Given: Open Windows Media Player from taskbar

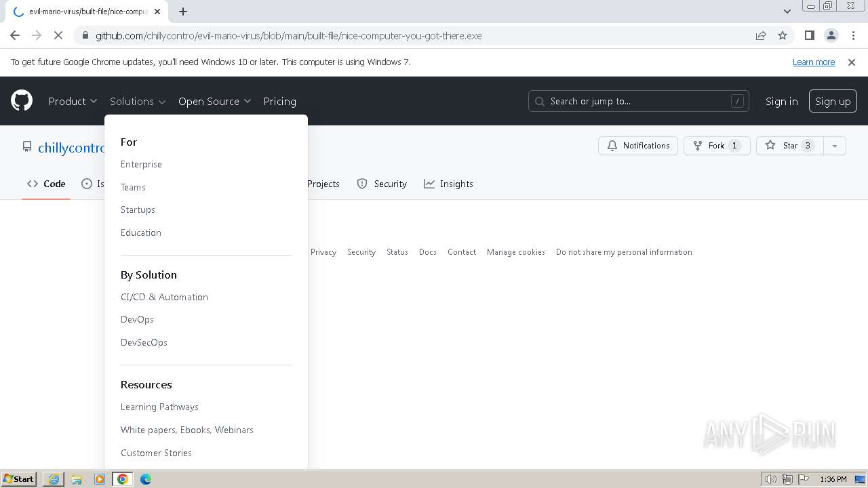Looking at the screenshot, I should (x=100, y=479).
